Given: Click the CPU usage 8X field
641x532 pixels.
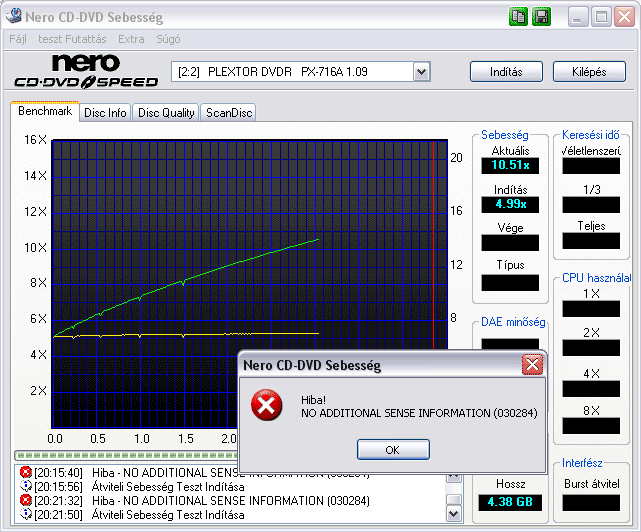Looking at the screenshot, I should 591,426.
